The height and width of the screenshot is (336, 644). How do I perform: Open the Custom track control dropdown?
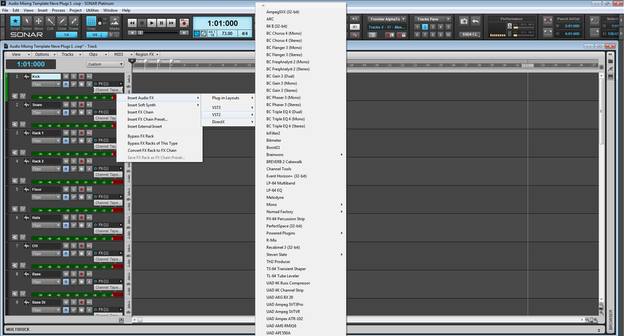[x=106, y=64]
